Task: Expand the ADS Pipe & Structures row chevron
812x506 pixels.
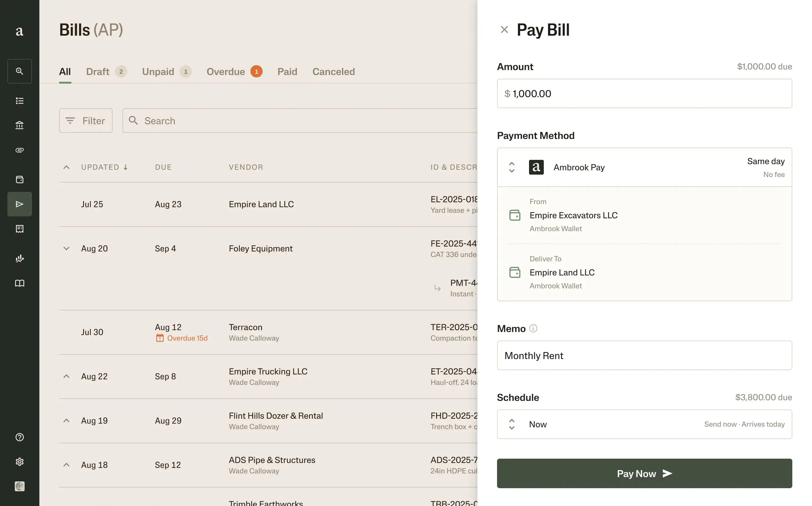Action: click(66, 465)
